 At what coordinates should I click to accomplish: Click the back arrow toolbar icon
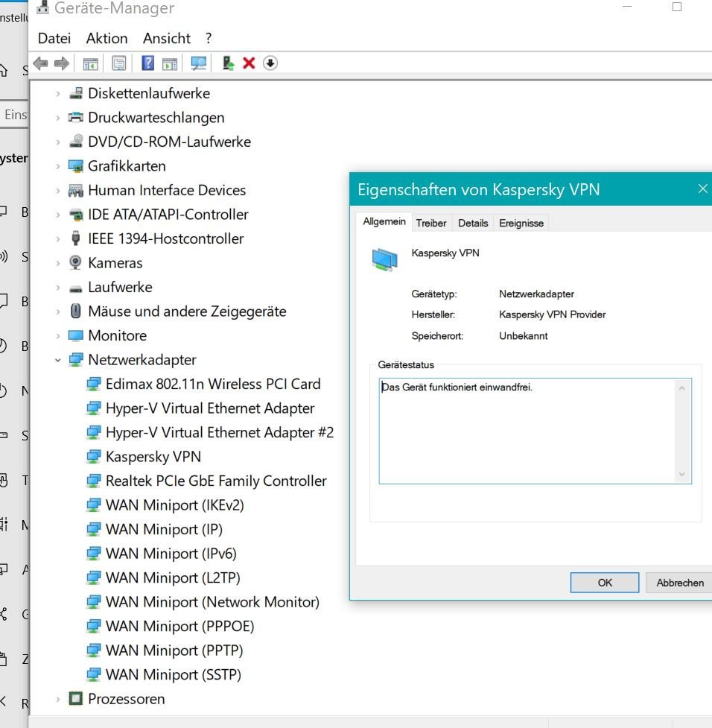pos(40,63)
